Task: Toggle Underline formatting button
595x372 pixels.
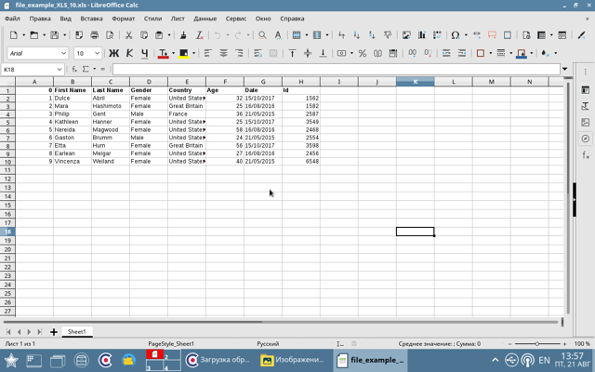Action: [145, 53]
